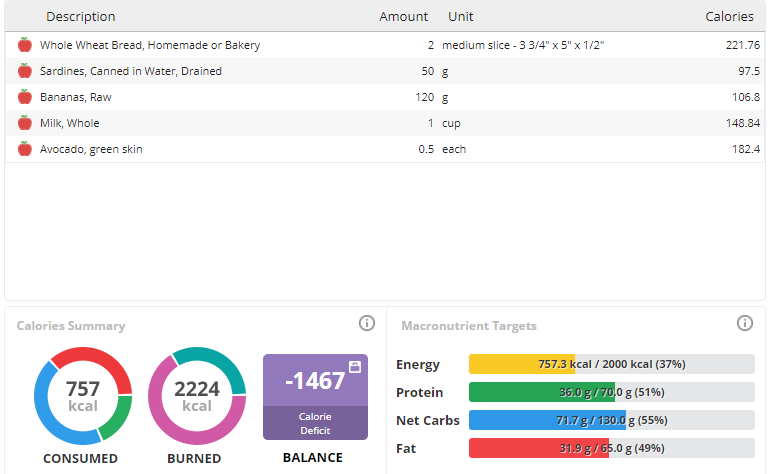The height and width of the screenshot is (474, 784).
Task: Click the g unit in the Sardines row
Action: [x=445, y=72]
